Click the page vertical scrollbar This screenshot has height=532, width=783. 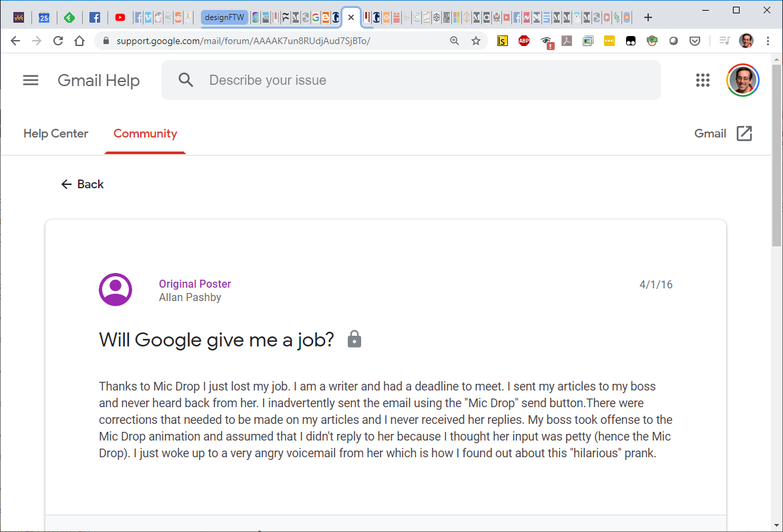pos(777,154)
